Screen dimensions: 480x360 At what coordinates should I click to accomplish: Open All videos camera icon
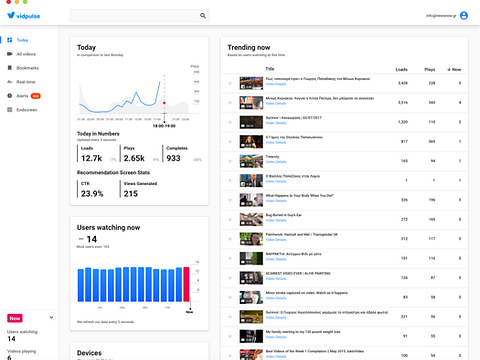pyautogui.click(x=10, y=54)
